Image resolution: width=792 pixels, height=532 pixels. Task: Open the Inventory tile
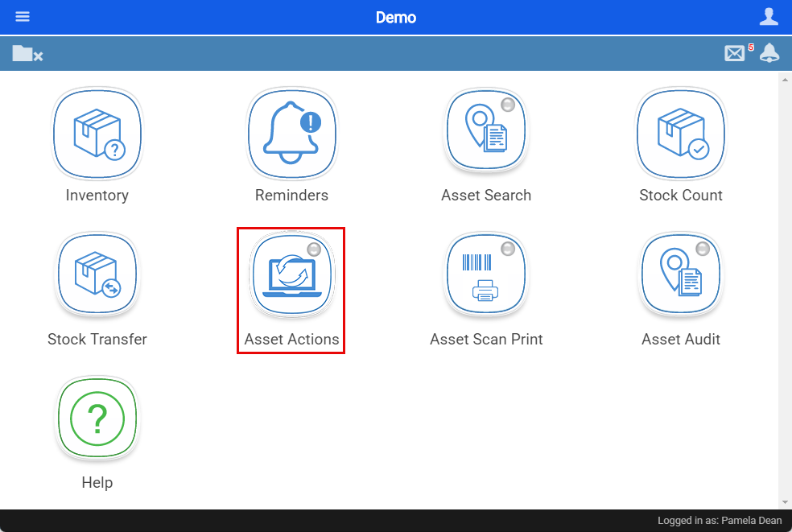(x=97, y=134)
